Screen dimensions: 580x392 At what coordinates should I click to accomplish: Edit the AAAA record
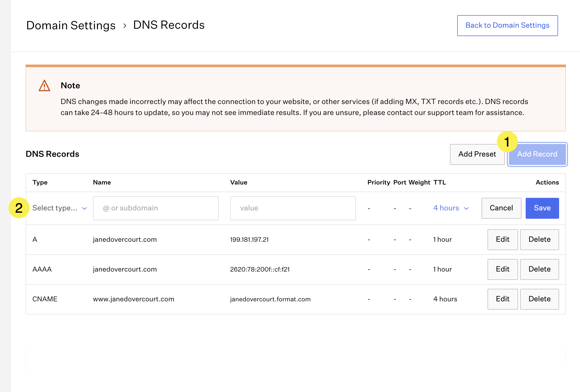(502, 269)
